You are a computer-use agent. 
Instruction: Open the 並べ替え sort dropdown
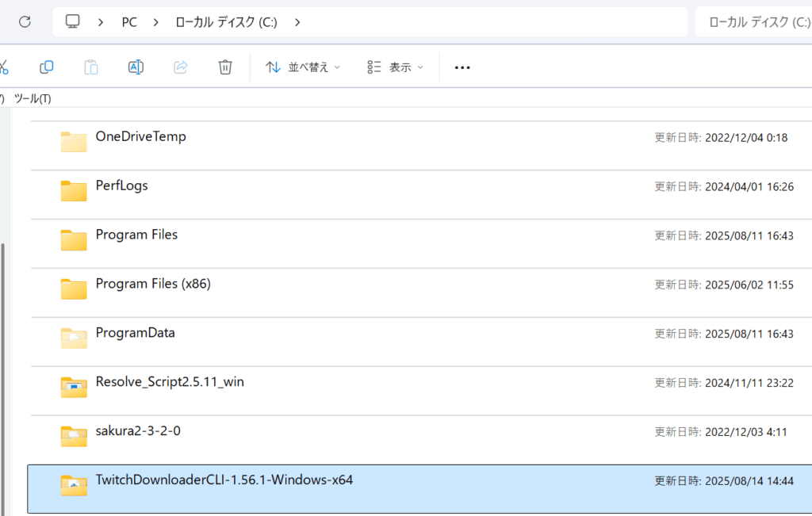[303, 67]
